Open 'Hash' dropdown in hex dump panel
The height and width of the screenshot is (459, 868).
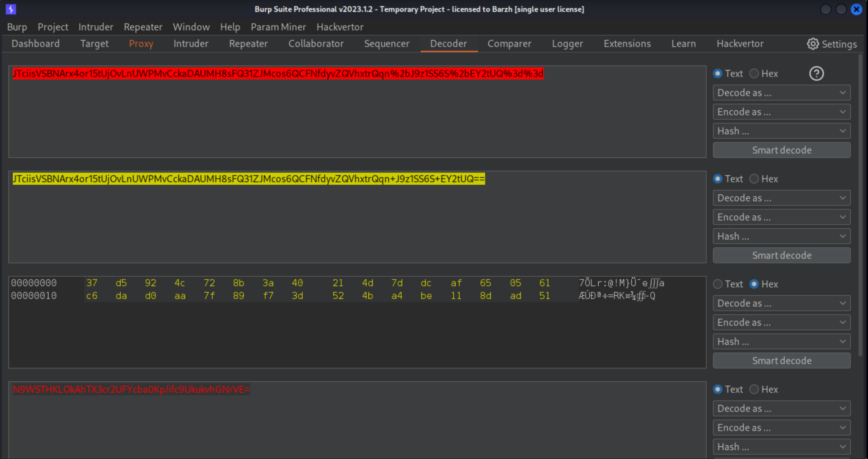(782, 342)
